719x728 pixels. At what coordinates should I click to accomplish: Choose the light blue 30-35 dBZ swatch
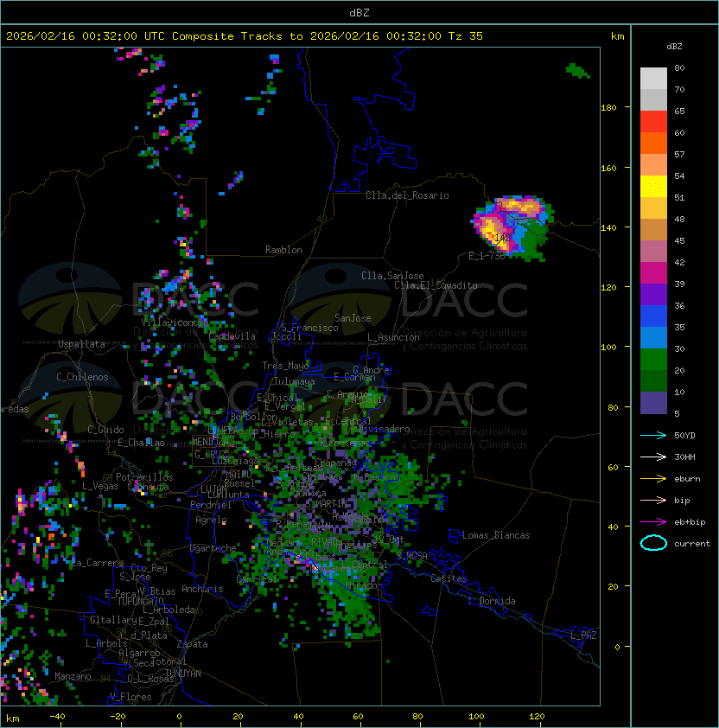point(653,337)
